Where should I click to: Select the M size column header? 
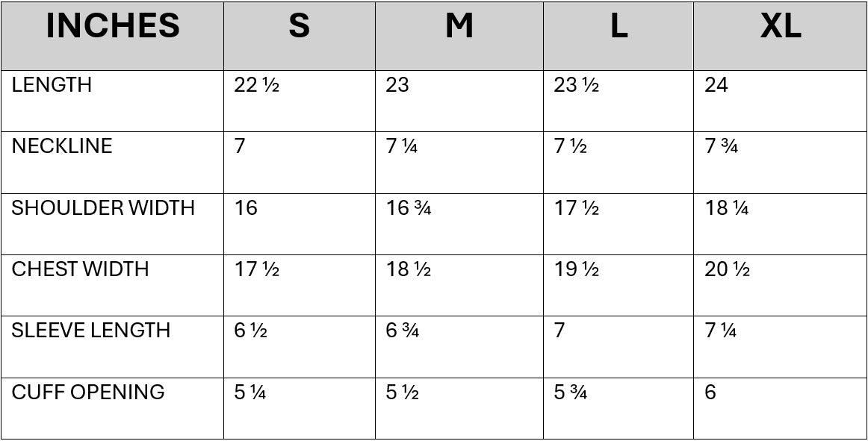point(459,28)
